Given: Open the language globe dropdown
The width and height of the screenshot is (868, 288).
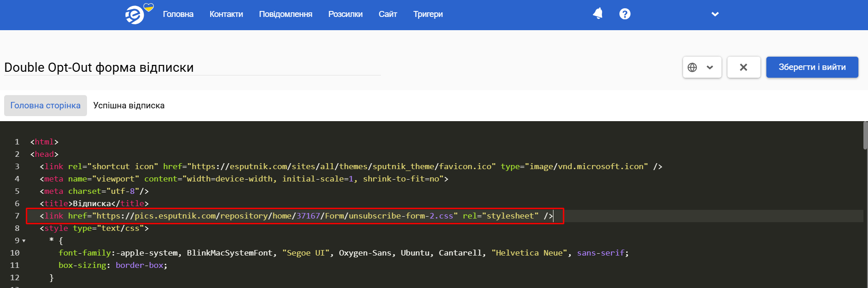Looking at the screenshot, I should click(x=702, y=67).
